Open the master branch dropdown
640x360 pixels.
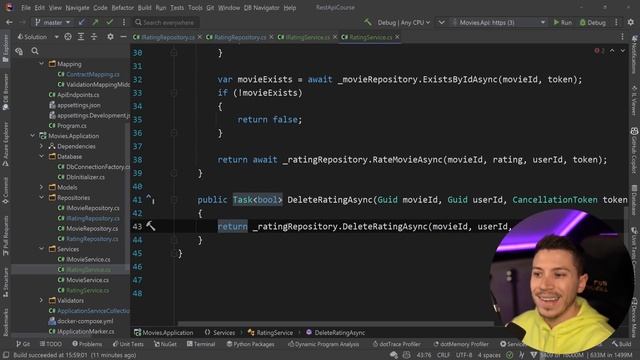(x=53, y=22)
